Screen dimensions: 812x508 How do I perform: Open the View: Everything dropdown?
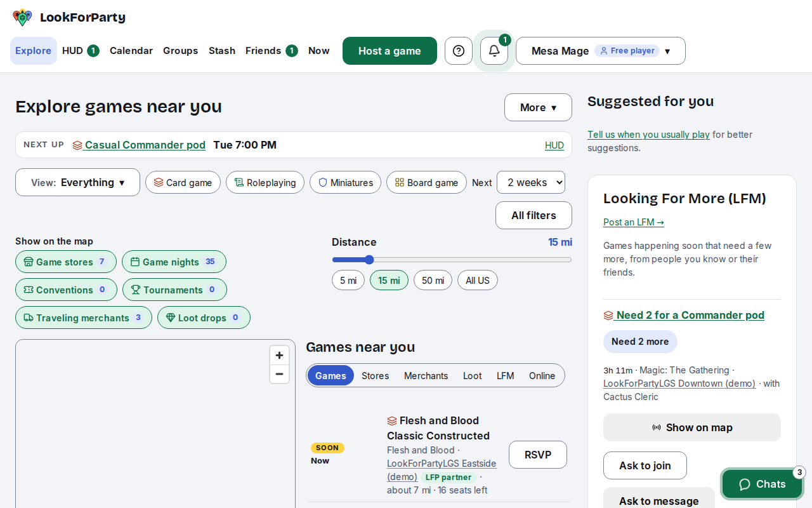tap(77, 182)
